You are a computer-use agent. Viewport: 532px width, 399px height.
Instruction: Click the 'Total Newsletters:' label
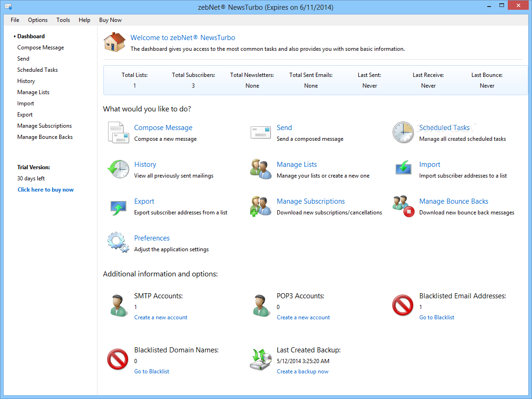(252, 75)
